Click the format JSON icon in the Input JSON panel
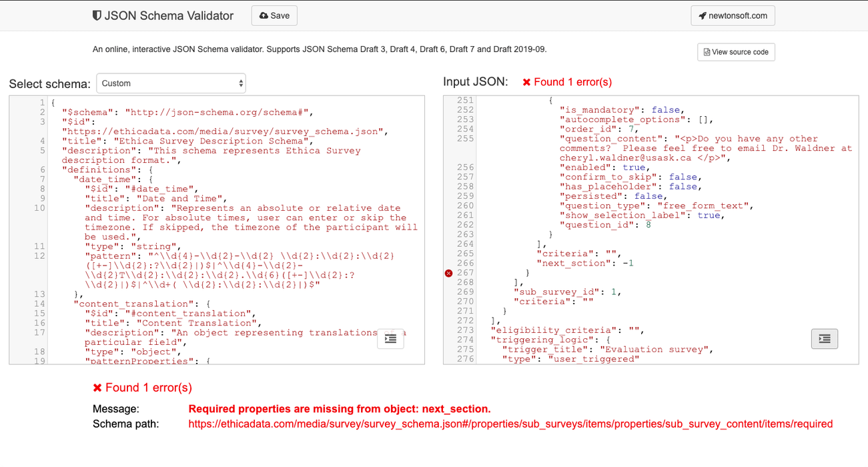 point(824,339)
